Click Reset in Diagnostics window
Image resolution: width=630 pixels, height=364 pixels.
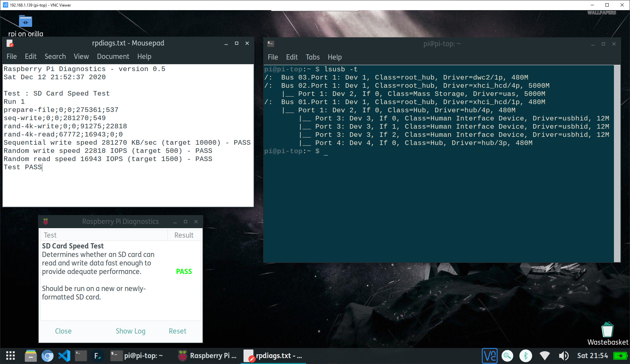pos(177,331)
